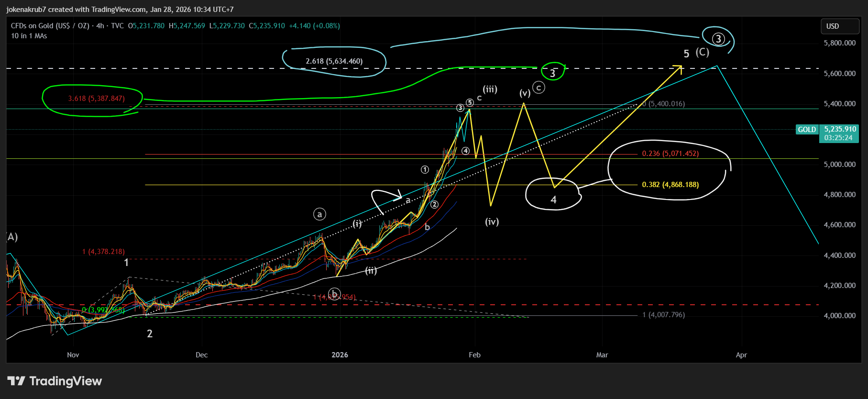Click the 4,200.000 price axis label
This screenshot has height=399, width=868.
coord(840,286)
